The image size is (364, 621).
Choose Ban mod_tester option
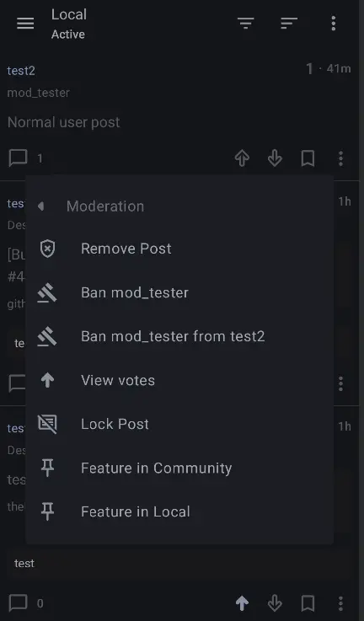point(179,292)
